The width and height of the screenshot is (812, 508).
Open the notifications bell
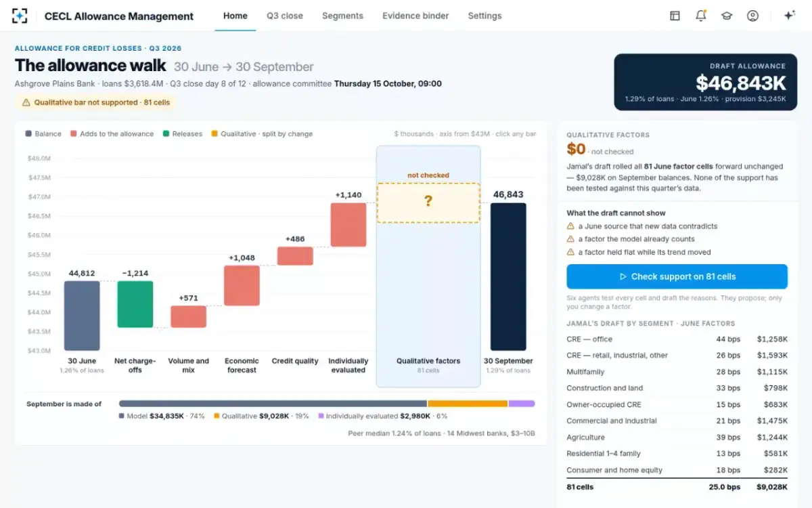(x=701, y=16)
